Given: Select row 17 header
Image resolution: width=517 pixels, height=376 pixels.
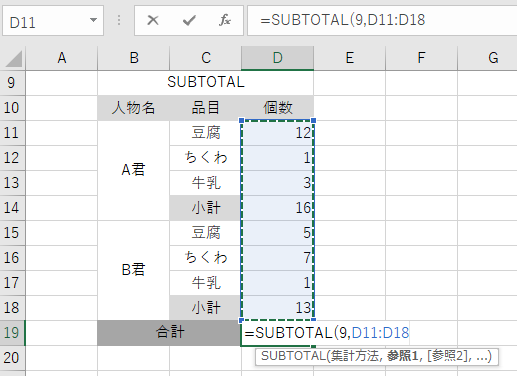Looking at the screenshot, I should coord(12,283).
